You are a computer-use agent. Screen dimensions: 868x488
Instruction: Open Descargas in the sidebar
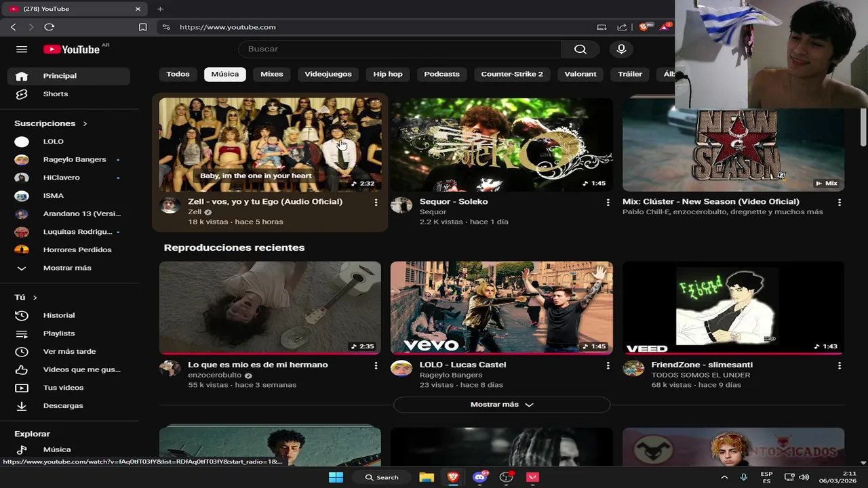pos(68,406)
